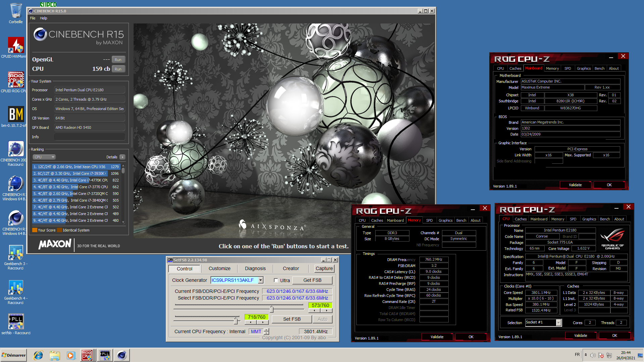Image resolution: width=644 pixels, height=362 pixels.
Task: Open Geekbench 3 shortcut on desktop
Action: 16,257
